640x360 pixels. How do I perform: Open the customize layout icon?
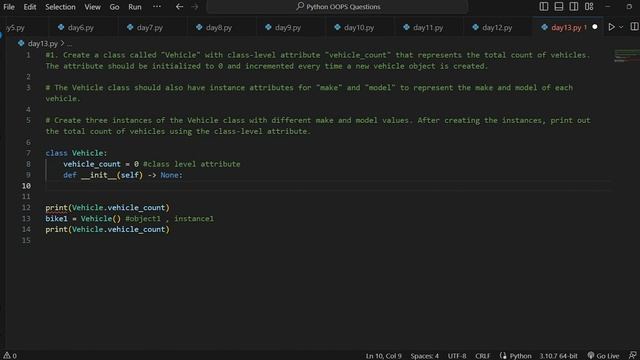(x=589, y=7)
